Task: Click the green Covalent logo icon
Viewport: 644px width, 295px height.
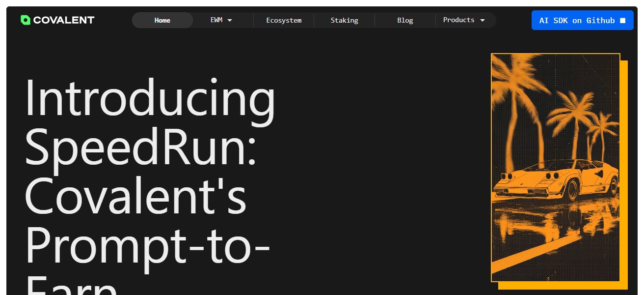Action: [x=26, y=20]
